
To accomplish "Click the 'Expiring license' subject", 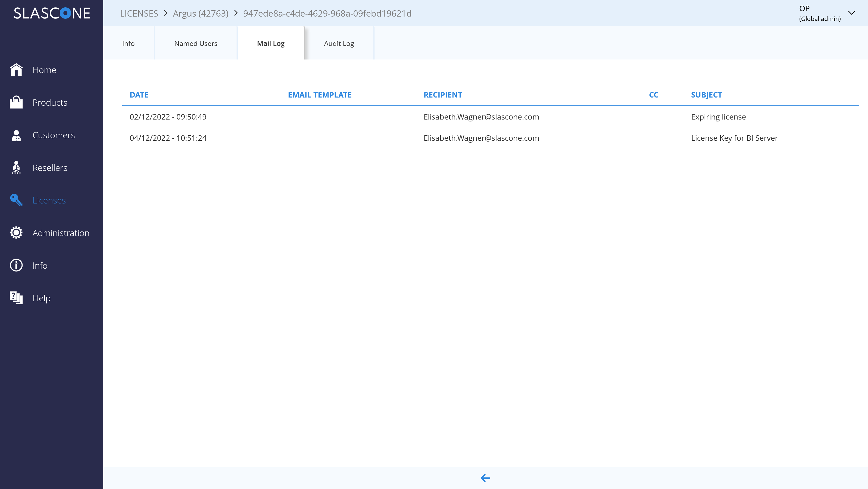I will pyautogui.click(x=718, y=117).
